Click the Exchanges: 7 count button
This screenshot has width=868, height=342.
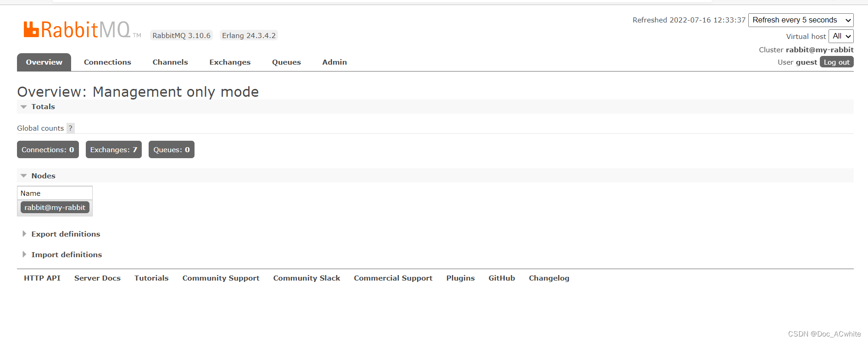tap(114, 149)
